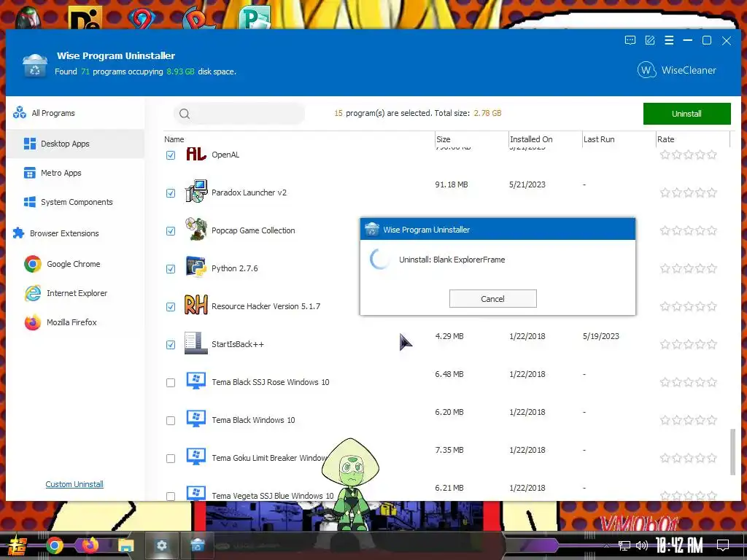Viewport: 747px width, 560px height.
Task: Sort list by Rate column
Action: [693, 139]
